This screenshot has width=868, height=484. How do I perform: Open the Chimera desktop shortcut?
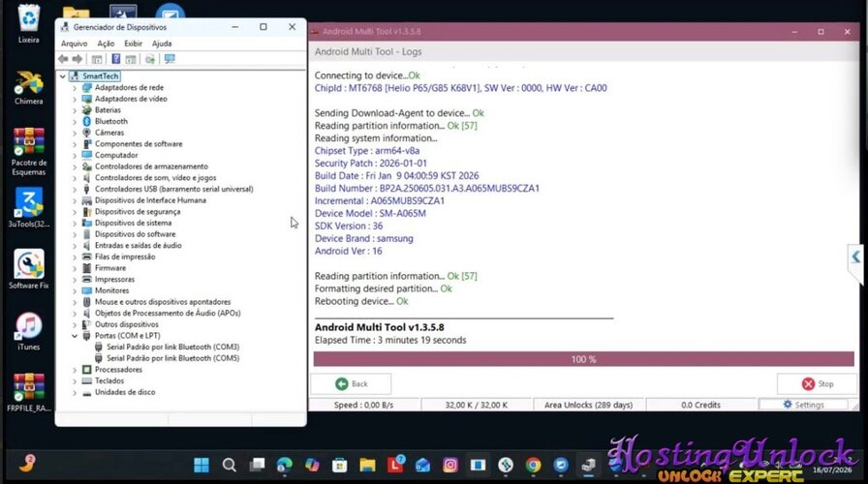(x=28, y=87)
